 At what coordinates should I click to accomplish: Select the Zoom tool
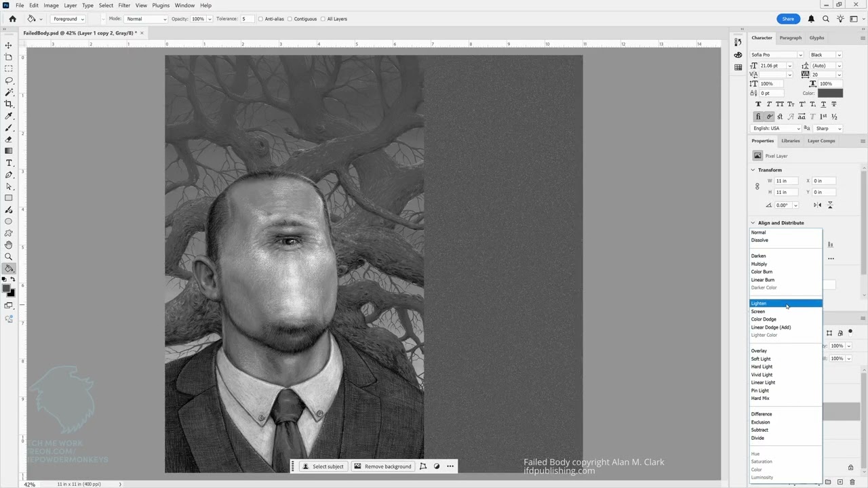tap(9, 256)
